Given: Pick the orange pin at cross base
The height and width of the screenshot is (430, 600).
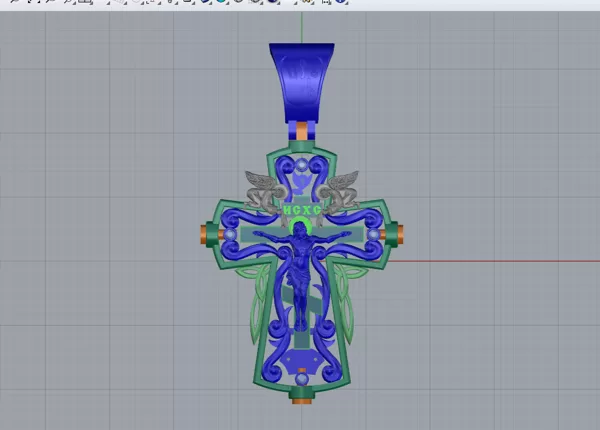Looking at the screenshot, I should [x=302, y=401].
